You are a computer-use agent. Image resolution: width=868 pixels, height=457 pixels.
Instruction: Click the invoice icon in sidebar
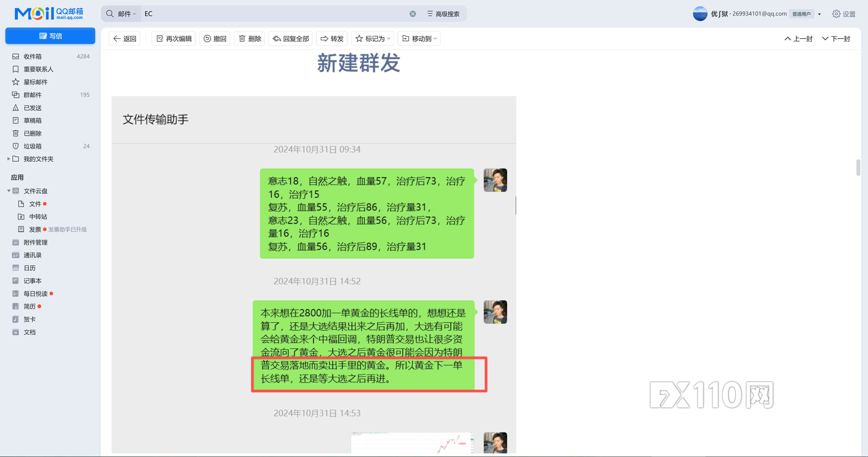point(21,229)
